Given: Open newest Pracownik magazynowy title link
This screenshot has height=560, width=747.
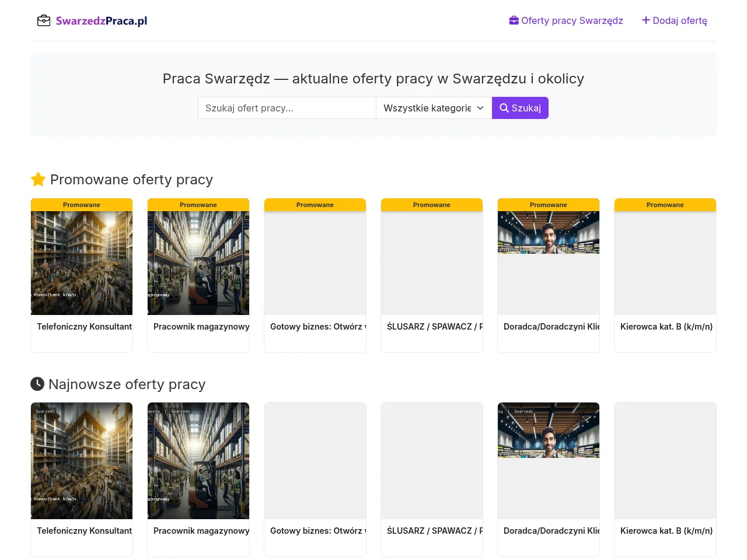Looking at the screenshot, I should [201, 531].
